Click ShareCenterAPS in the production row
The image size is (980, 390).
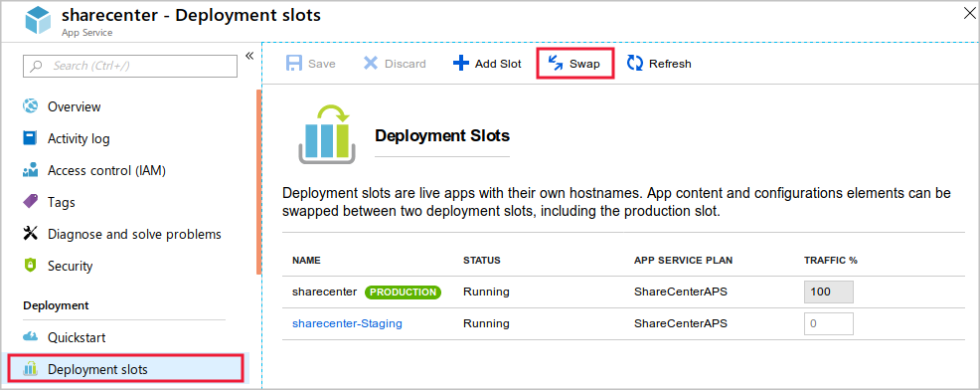(681, 292)
